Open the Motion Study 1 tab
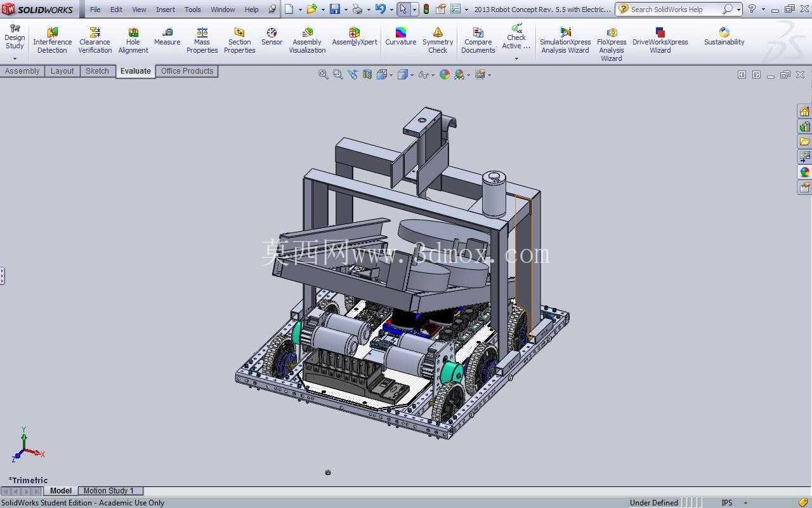 tap(109, 491)
